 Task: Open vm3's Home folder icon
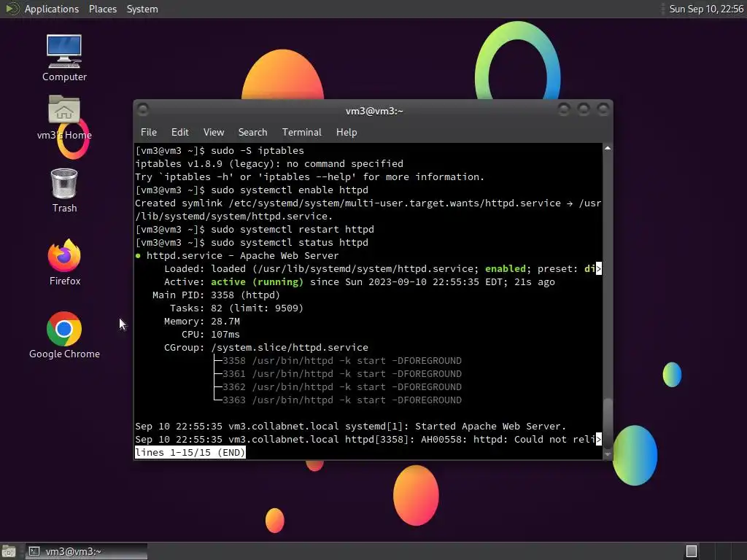(x=64, y=117)
